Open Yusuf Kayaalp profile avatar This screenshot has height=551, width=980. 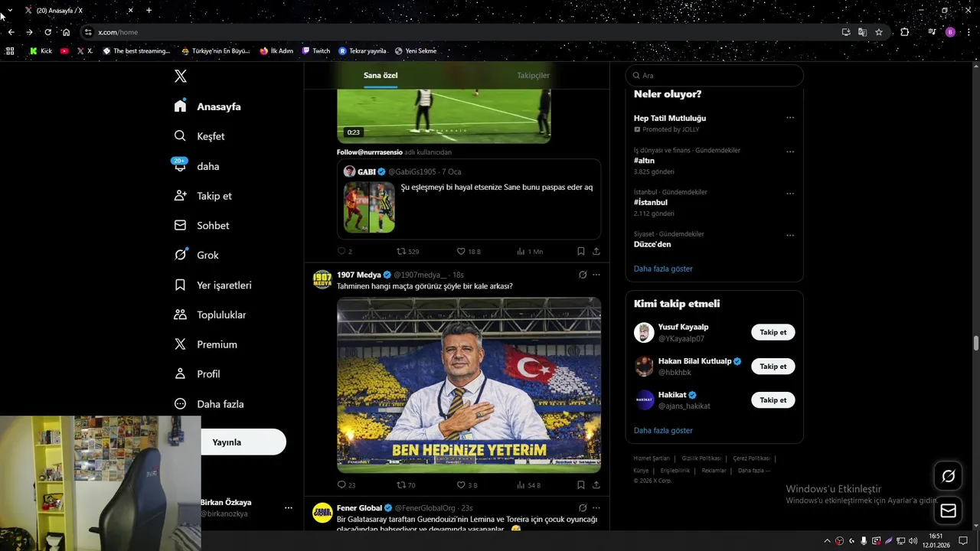[x=644, y=332]
